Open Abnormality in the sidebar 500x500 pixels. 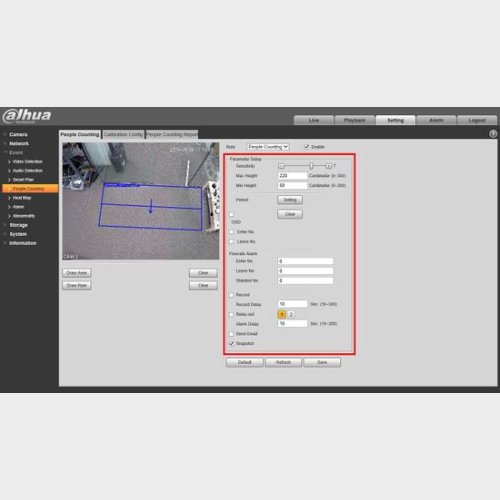click(24, 216)
